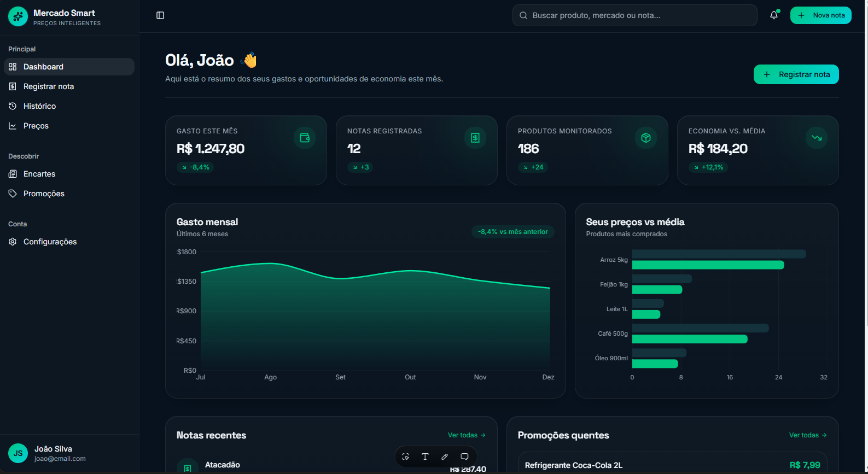Screen dimensions: 868x474
Task: Select the comment tool in floating toolbar
Action: click(464, 457)
